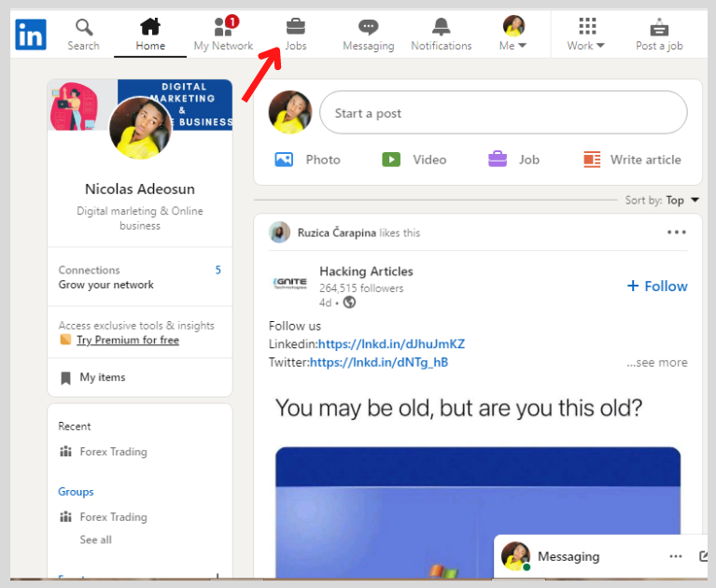The width and height of the screenshot is (716, 588).
Task: Click Write article option
Action: tap(632, 160)
